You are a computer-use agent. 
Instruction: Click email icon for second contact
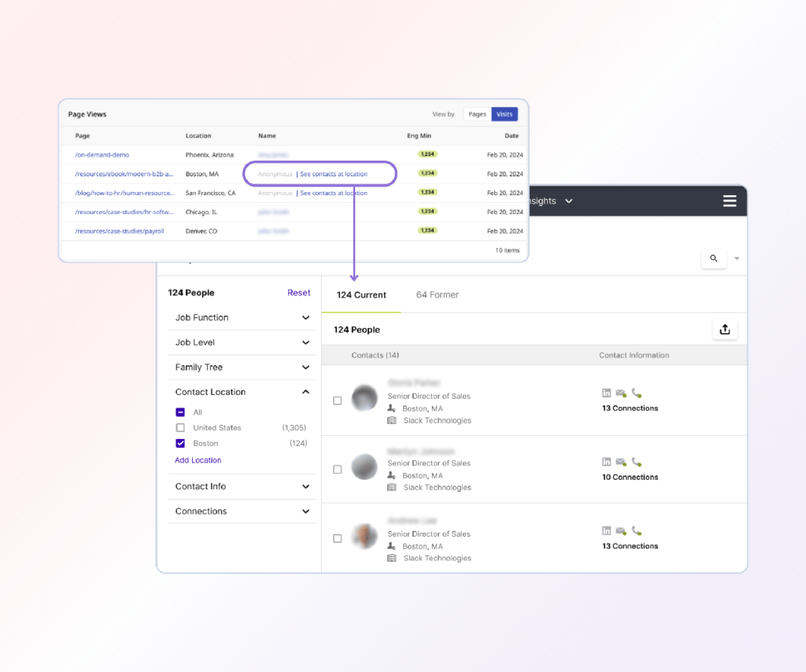coord(621,462)
